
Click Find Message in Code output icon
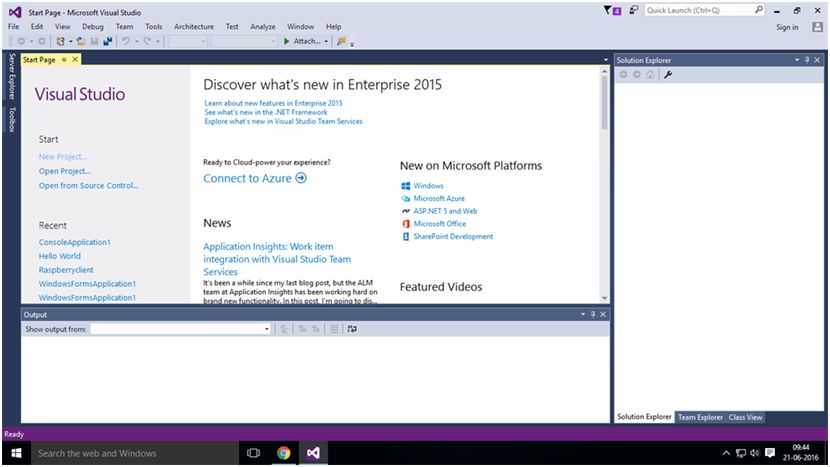(284, 329)
